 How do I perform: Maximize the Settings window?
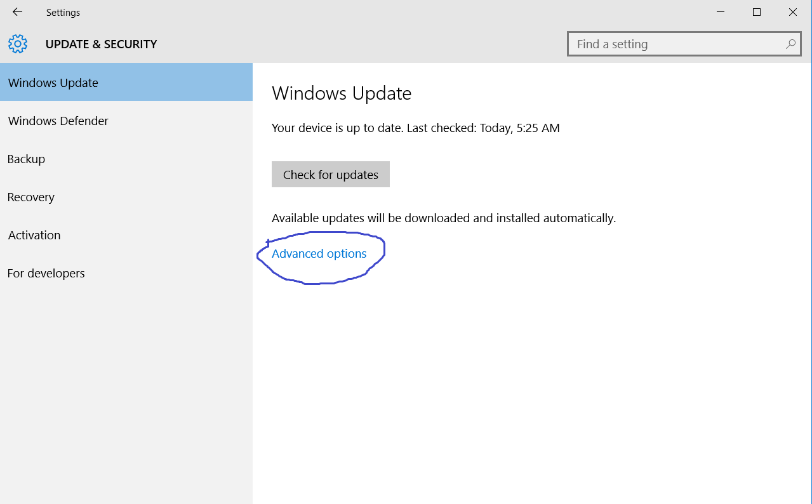757,12
